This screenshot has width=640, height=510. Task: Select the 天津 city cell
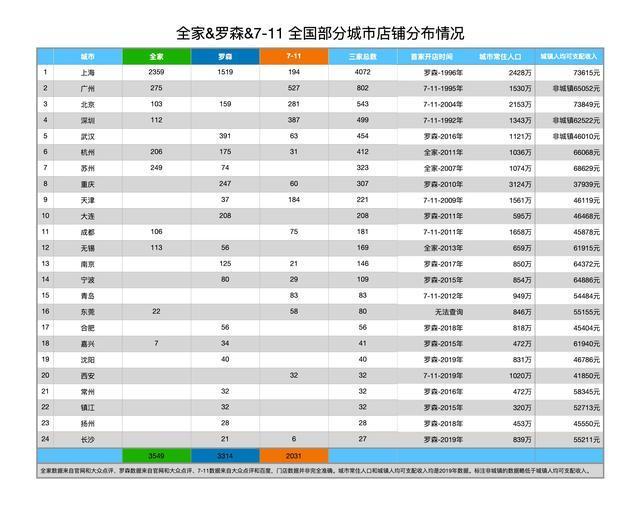(x=87, y=200)
